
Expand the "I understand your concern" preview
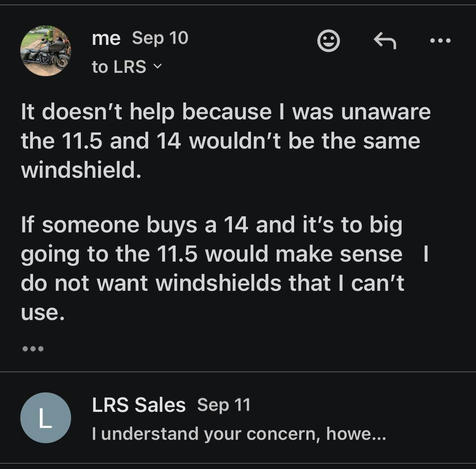pyautogui.click(x=239, y=434)
